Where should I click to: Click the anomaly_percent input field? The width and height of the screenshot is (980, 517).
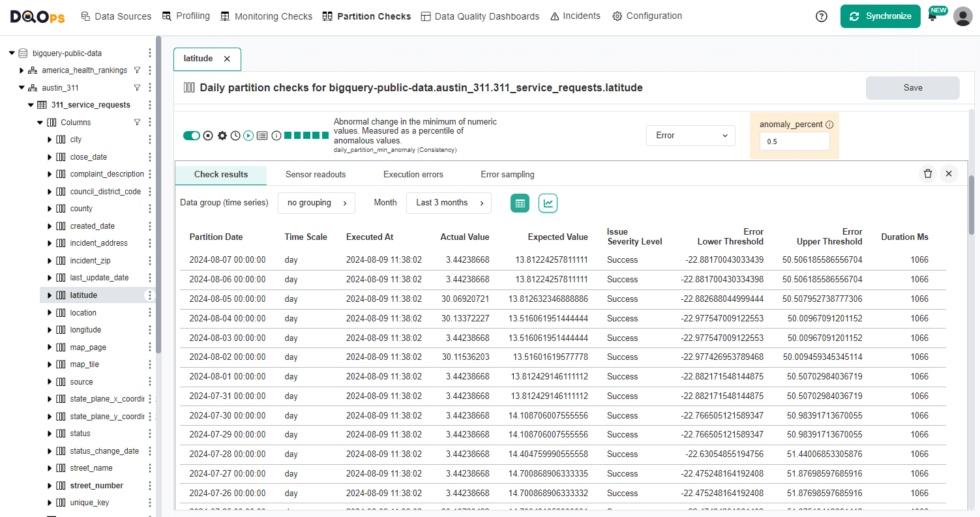tap(794, 141)
